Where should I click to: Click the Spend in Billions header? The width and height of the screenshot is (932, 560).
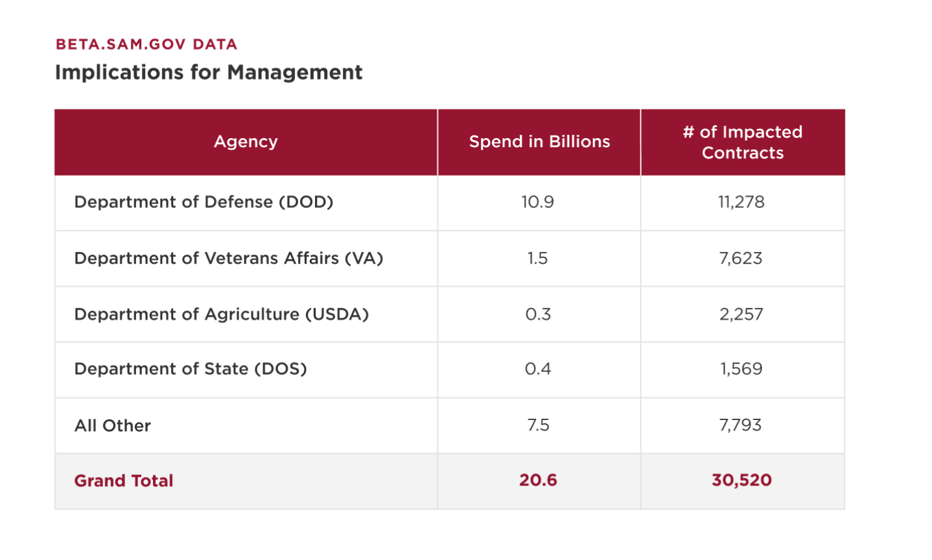[539, 142]
